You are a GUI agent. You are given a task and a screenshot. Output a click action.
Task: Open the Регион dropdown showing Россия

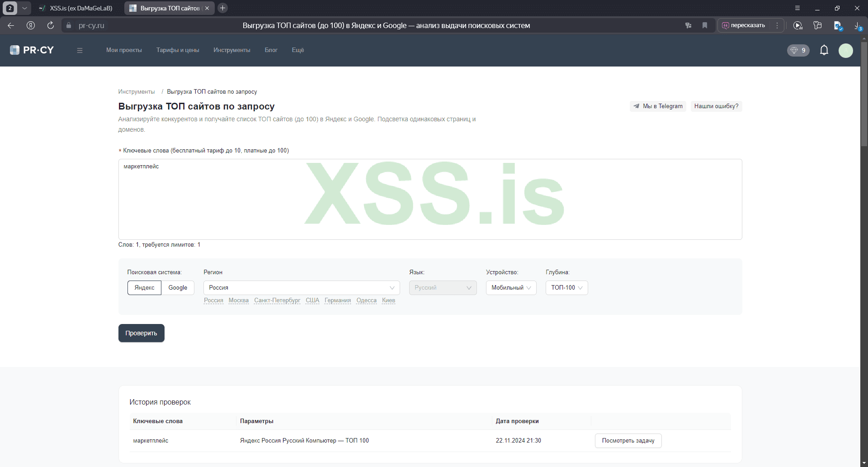pos(302,288)
